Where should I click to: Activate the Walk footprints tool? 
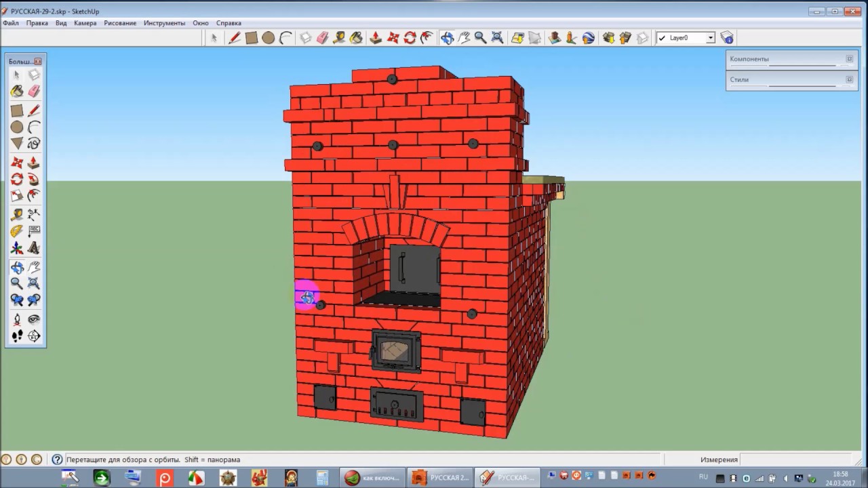point(17,336)
